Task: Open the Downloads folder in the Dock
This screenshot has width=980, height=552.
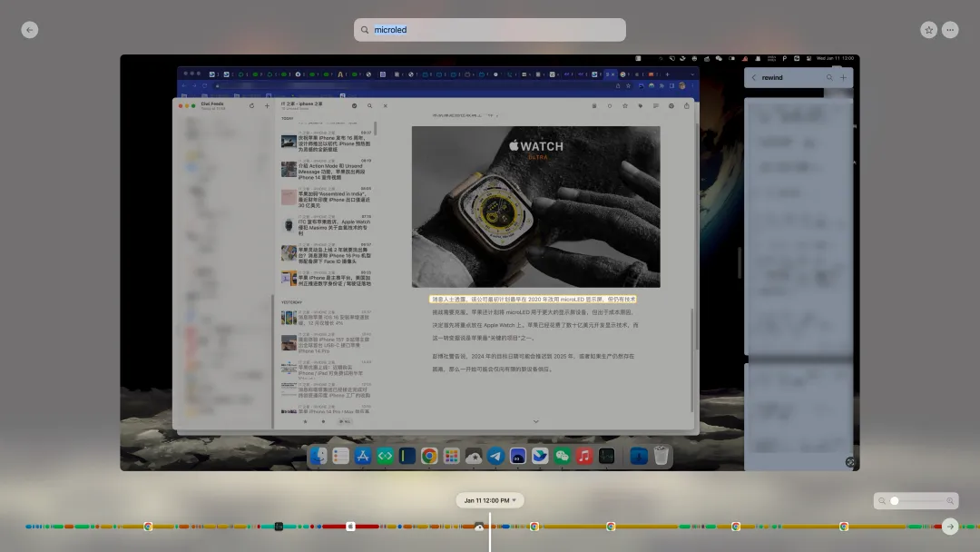Action: coord(638,456)
